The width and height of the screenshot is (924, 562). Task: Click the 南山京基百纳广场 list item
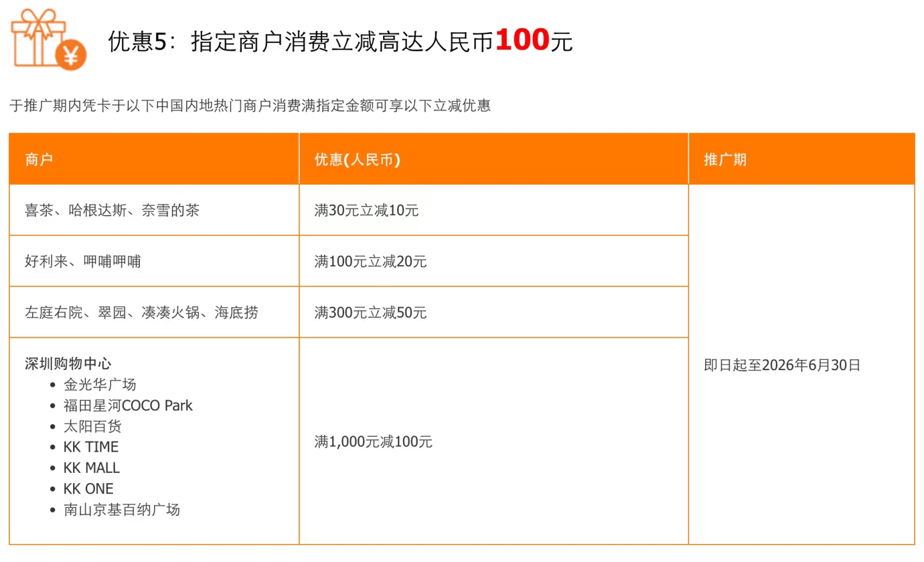[x=122, y=510]
